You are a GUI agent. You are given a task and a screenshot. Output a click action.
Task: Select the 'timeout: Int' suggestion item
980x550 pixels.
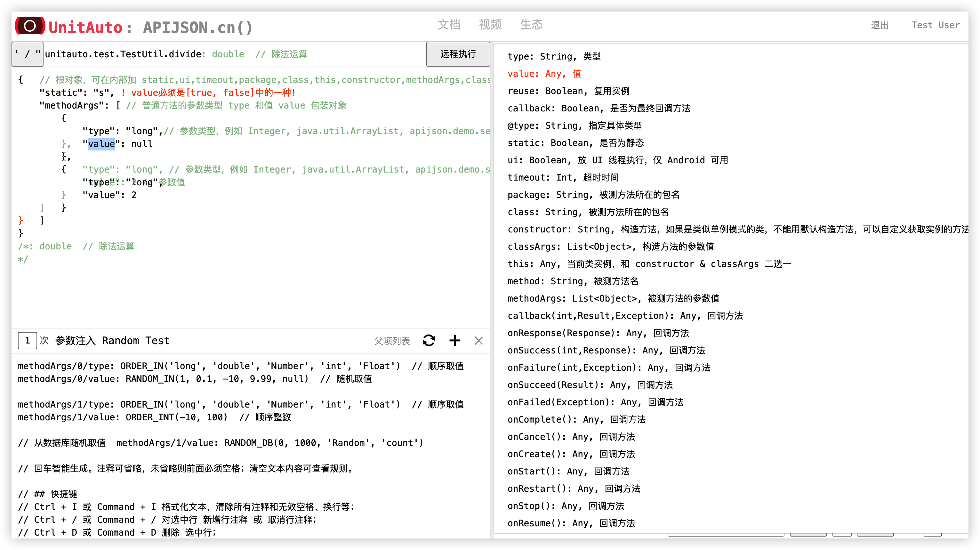point(563,177)
